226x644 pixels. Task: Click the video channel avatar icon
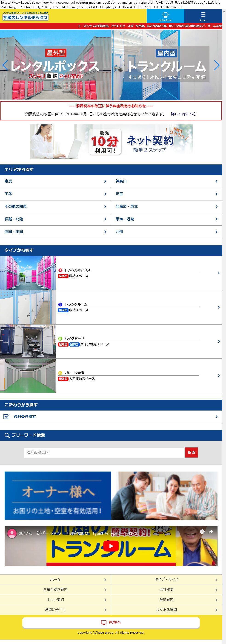click(x=11, y=533)
